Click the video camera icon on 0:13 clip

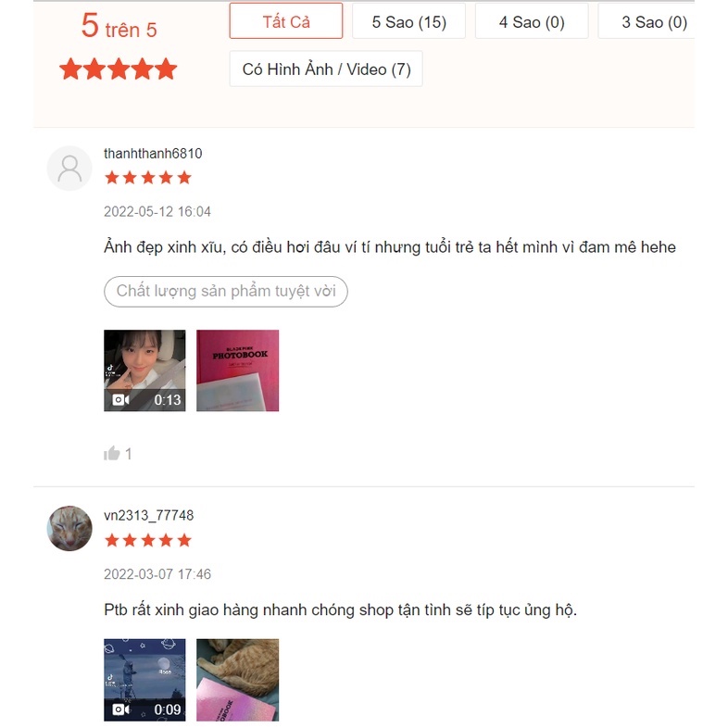click(x=120, y=400)
